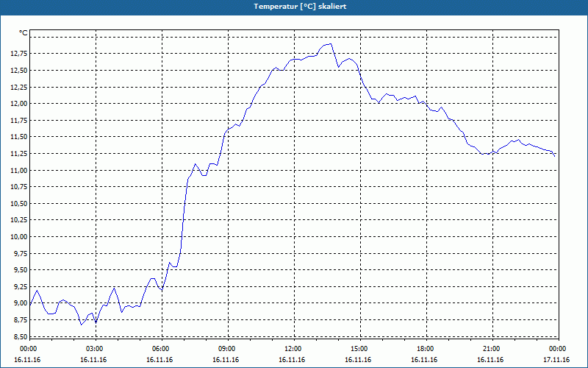Click the 06:00 time label
The height and width of the screenshot is (368, 588).
[161, 349]
